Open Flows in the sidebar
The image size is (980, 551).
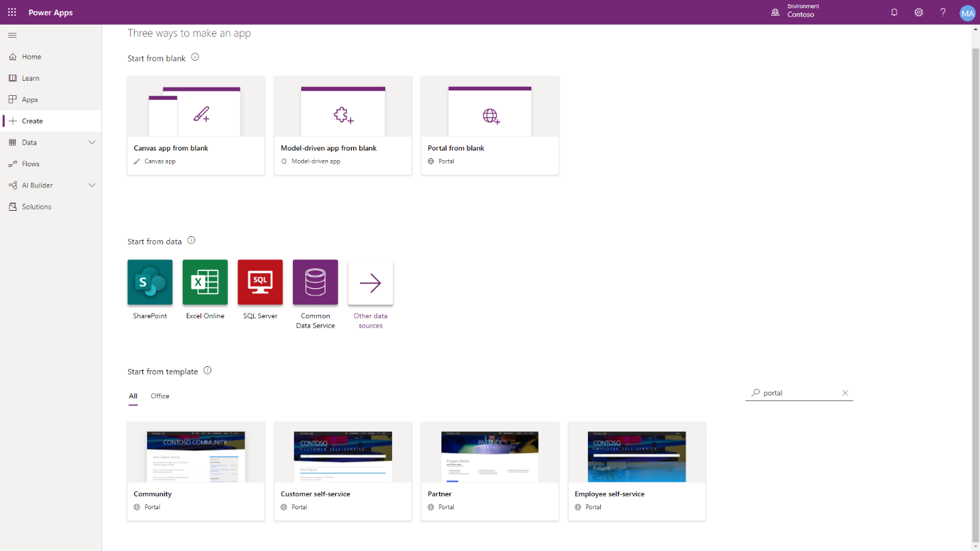pyautogui.click(x=51, y=164)
